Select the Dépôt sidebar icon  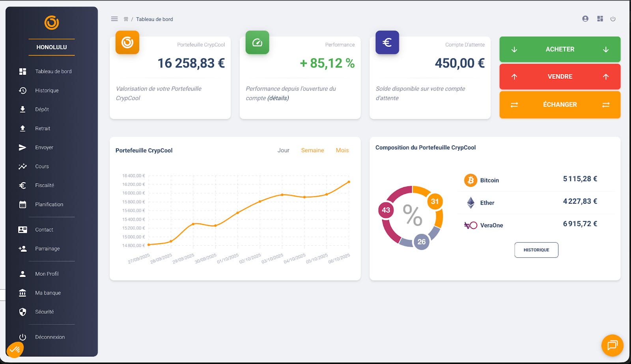pos(22,109)
